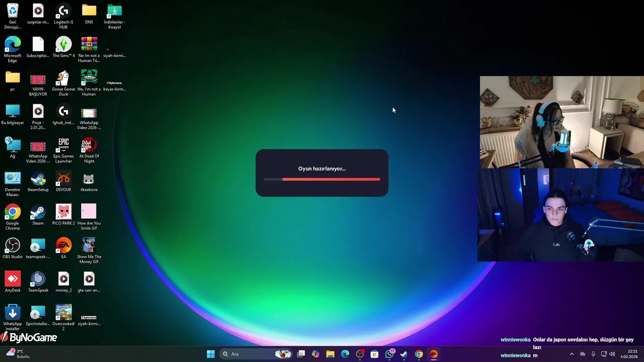Show hidden system tray icons

[572, 354]
